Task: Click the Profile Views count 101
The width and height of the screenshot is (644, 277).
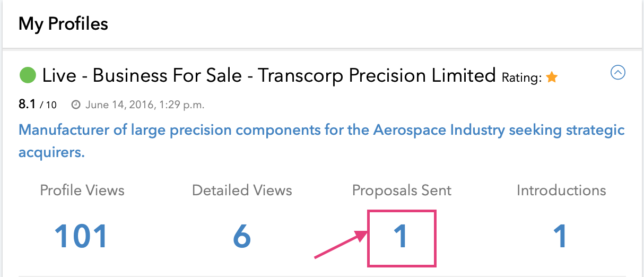Action: click(82, 236)
